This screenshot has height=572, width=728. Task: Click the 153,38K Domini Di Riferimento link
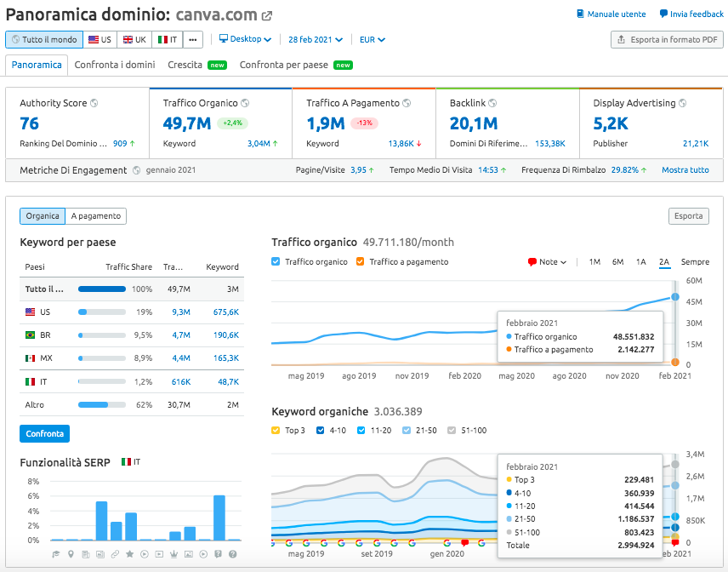tap(550, 144)
